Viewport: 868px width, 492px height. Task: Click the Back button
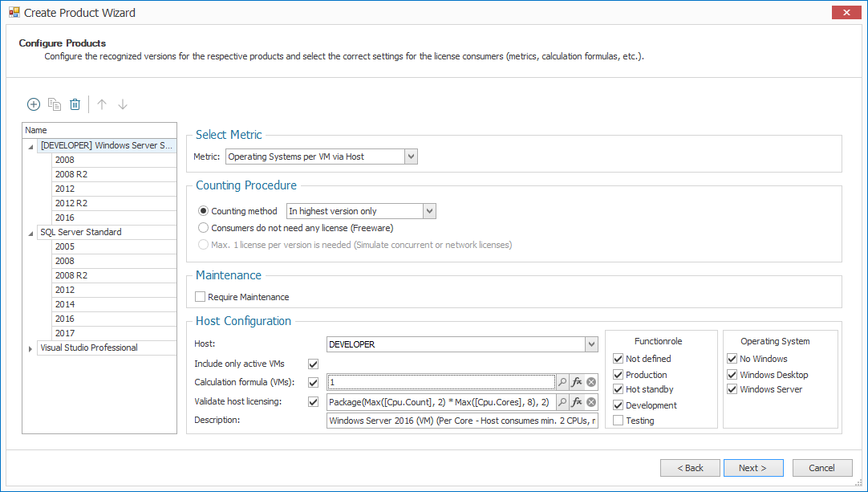tap(690, 468)
